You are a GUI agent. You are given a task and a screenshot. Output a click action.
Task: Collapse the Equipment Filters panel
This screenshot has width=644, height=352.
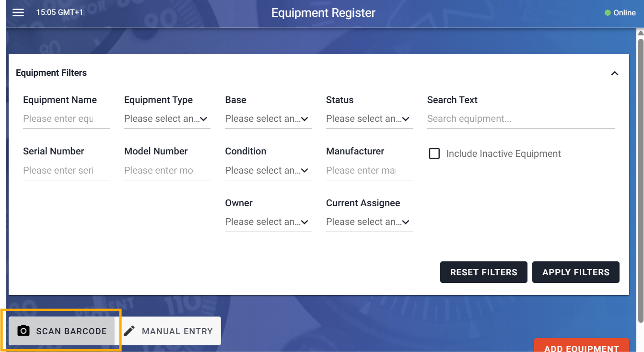coord(614,73)
